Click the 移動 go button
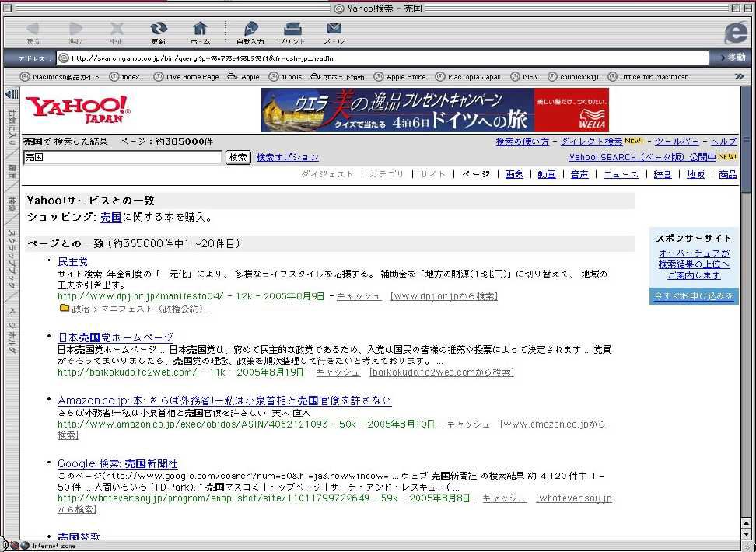The height and width of the screenshot is (552, 756). 733,58
